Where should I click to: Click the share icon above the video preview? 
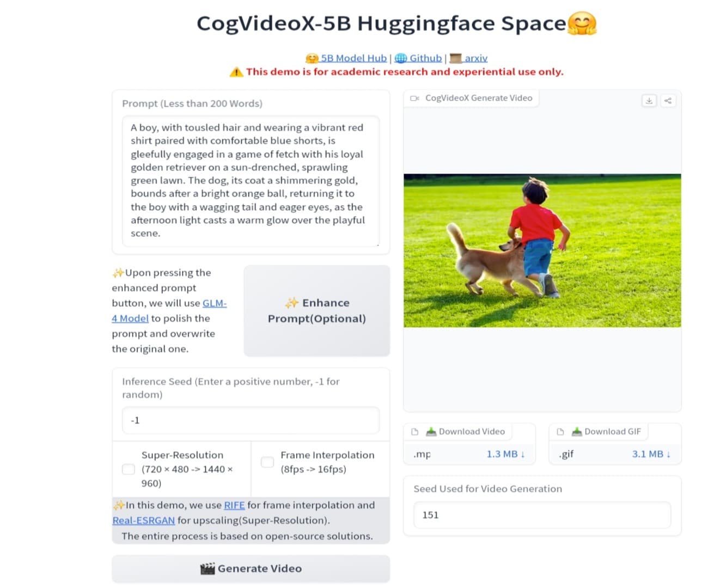click(x=668, y=100)
